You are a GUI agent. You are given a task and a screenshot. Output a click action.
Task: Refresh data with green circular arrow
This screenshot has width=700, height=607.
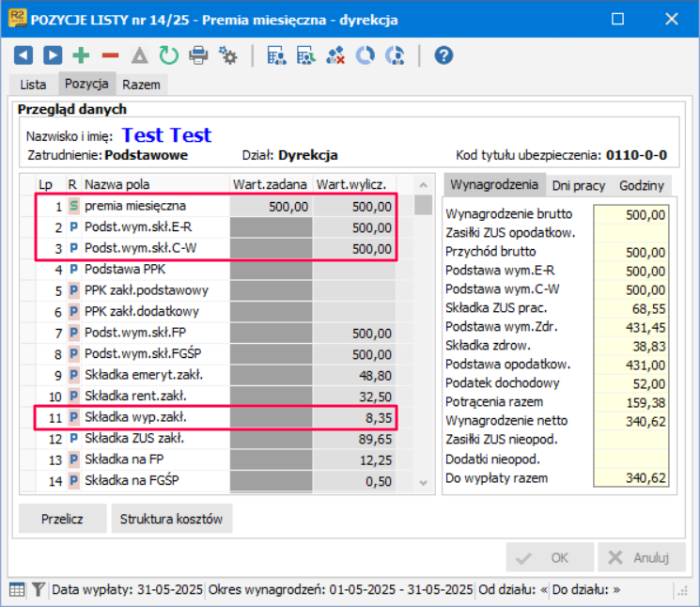pos(169,55)
